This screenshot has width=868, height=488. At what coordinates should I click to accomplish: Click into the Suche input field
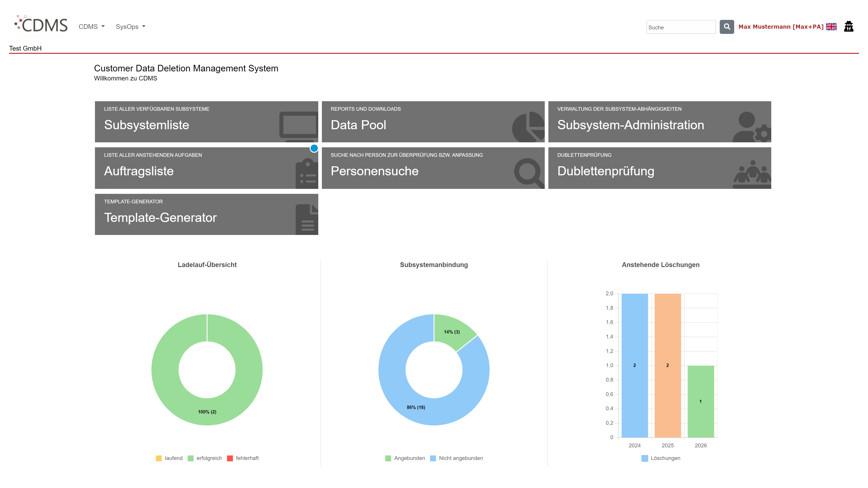(681, 27)
